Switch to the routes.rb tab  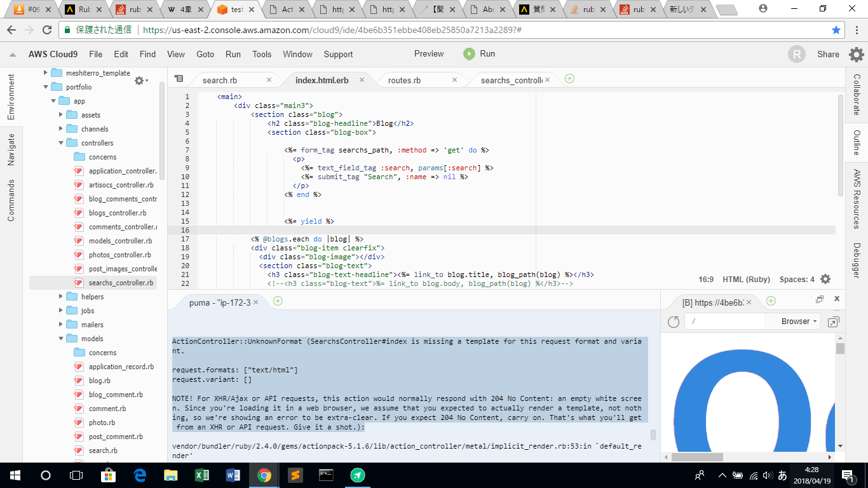click(404, 80)
